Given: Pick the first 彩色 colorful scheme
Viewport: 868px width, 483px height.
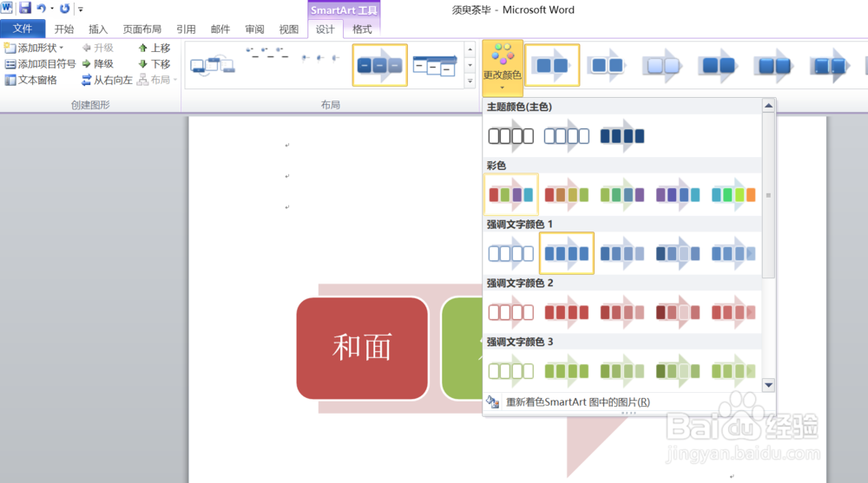Looking at the screenshot, I should click(511, 194).
